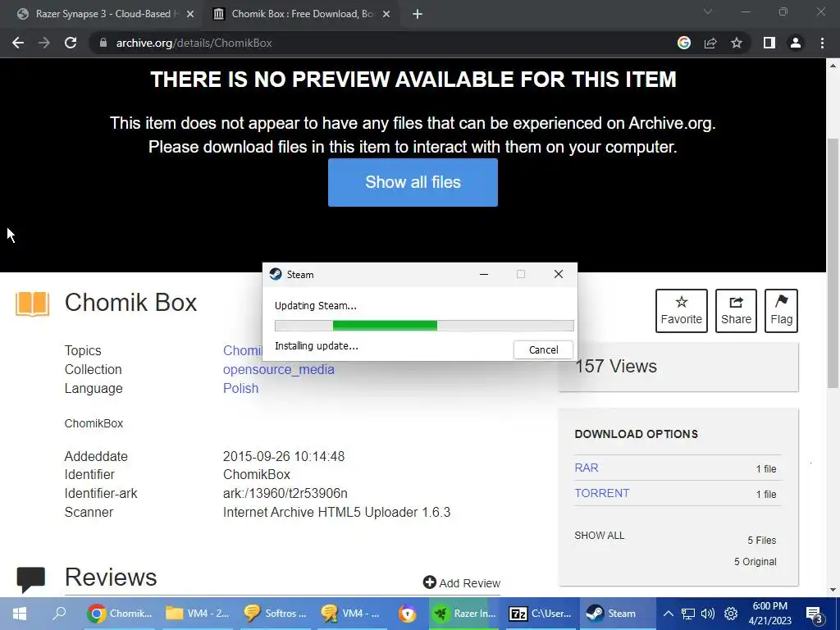The height and width of the screenshot is (630, 840).
Task: Open Chrome three-dot menu
Action: point(822,43)
